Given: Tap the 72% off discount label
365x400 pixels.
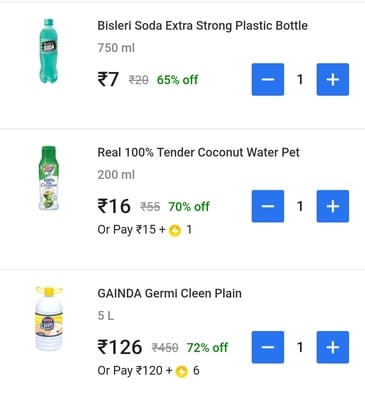Looking at the screenshot, I should 207,348.
